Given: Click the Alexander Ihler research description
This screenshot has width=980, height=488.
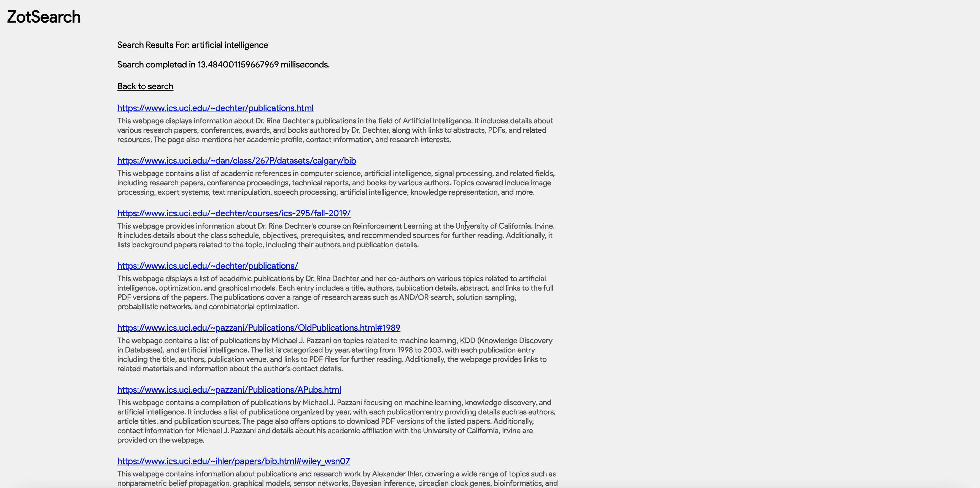Looking at the screenshot, I should point(337,479).
